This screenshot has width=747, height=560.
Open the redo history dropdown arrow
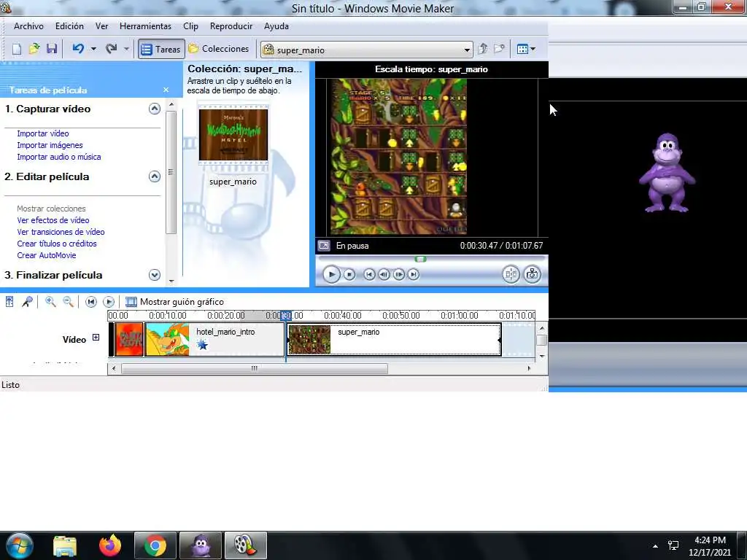pyautogui.click(x=126, y=49)
